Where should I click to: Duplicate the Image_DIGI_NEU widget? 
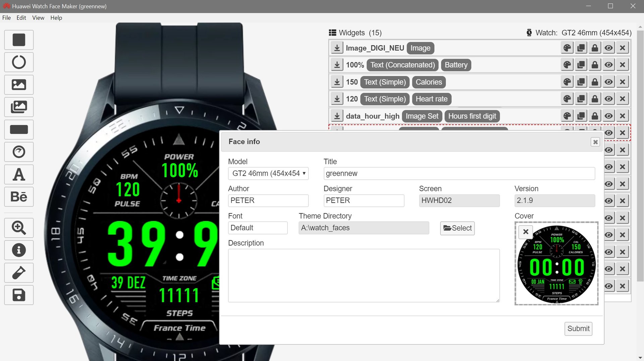point(581,48)
